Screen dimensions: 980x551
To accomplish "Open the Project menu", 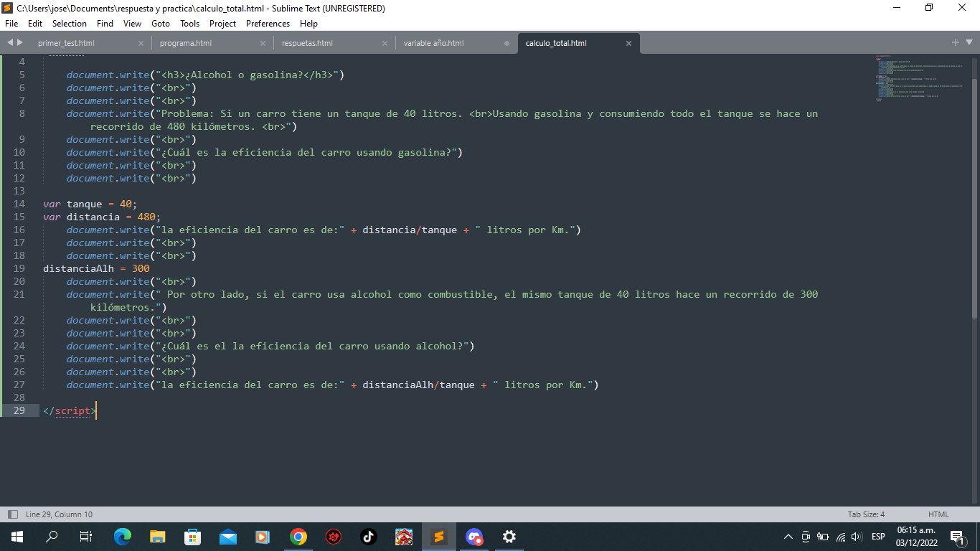I will [223, 24].
